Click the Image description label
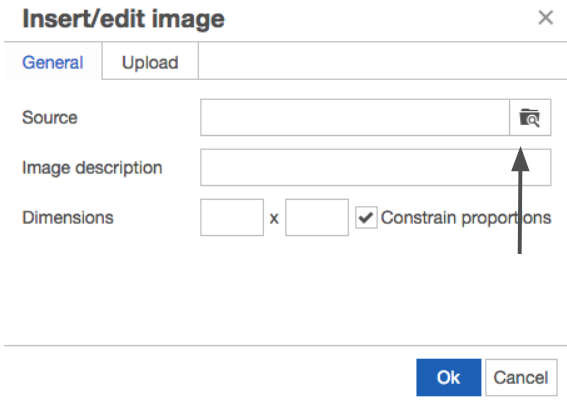 pos(92,168)
